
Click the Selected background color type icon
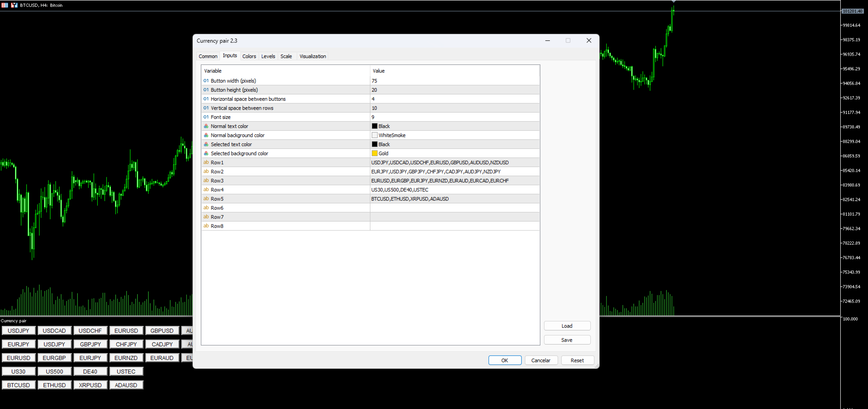click(x=206, y=153)
